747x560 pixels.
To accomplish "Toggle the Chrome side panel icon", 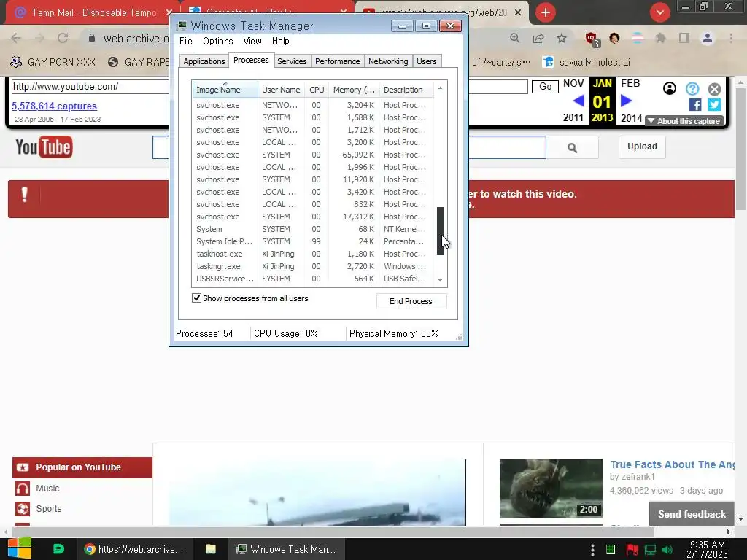I will click(684, 38).
